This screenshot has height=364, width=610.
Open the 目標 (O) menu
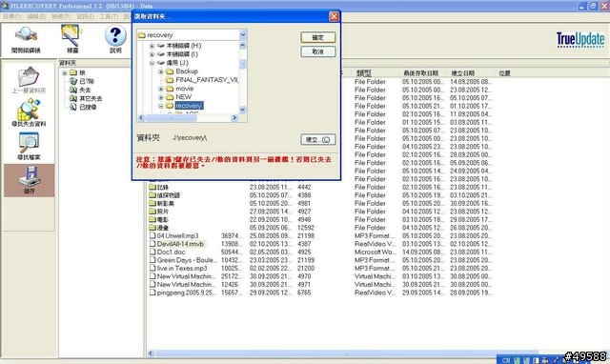pyautogui.click(x=12, y=17)
